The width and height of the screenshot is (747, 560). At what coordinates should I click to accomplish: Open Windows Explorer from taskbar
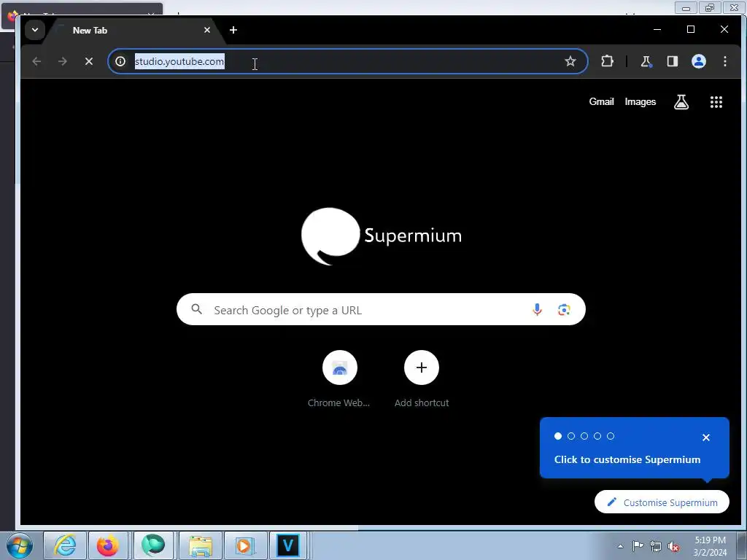(x=201, y=545)
